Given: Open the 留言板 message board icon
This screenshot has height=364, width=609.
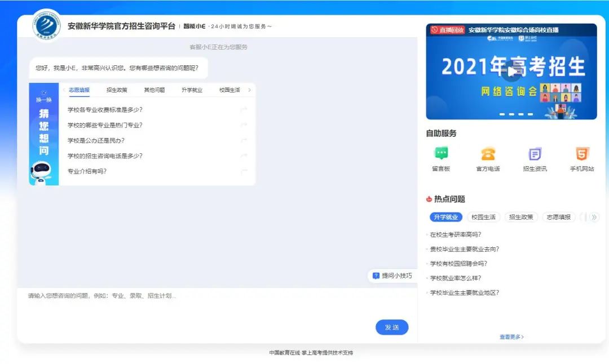Looking at the screenshot, I should tap(441, 153).
